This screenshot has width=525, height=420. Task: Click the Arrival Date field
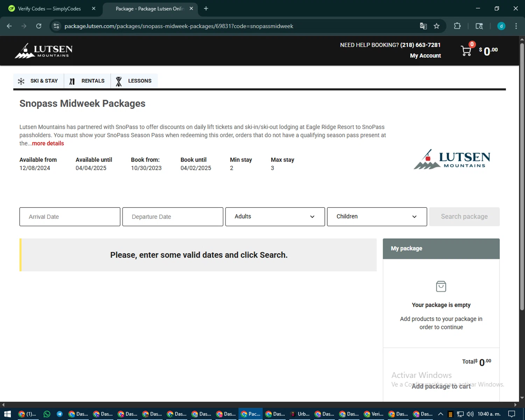70,217
